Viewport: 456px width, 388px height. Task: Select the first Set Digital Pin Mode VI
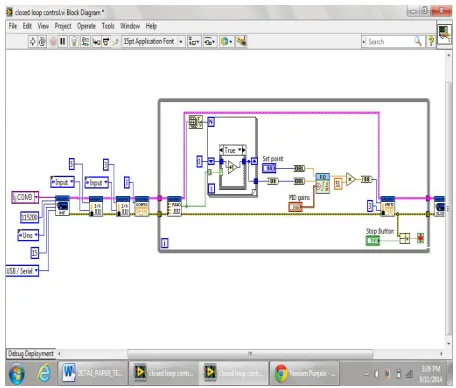coord(96,206)
